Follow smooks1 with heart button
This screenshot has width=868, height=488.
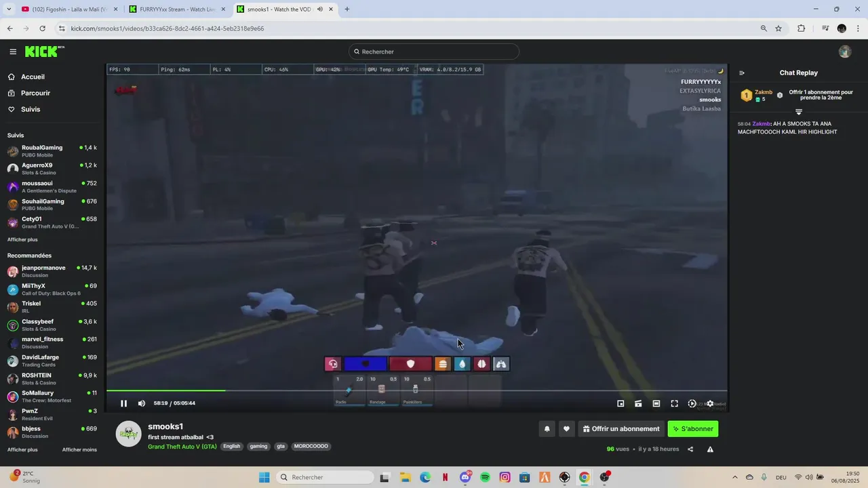pyautogui.click(x=566, y=428)
